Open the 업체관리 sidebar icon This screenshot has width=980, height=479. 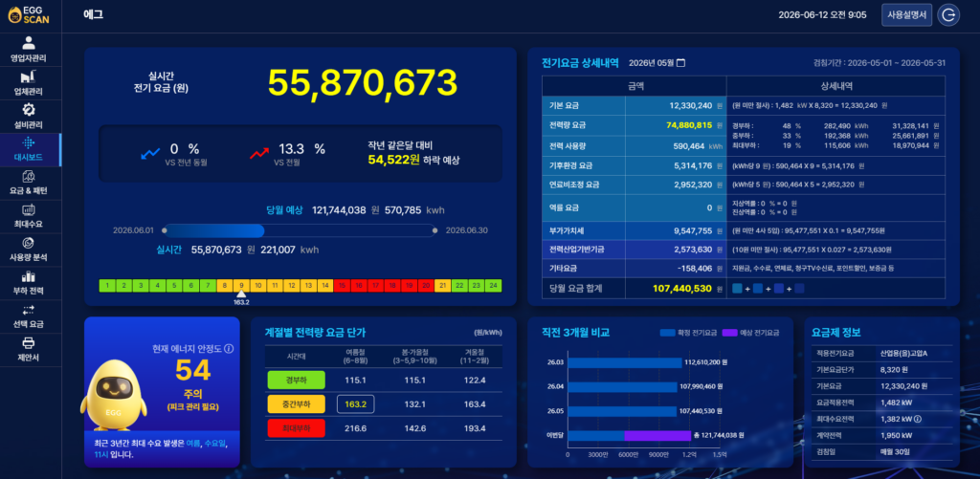[29, 76]
